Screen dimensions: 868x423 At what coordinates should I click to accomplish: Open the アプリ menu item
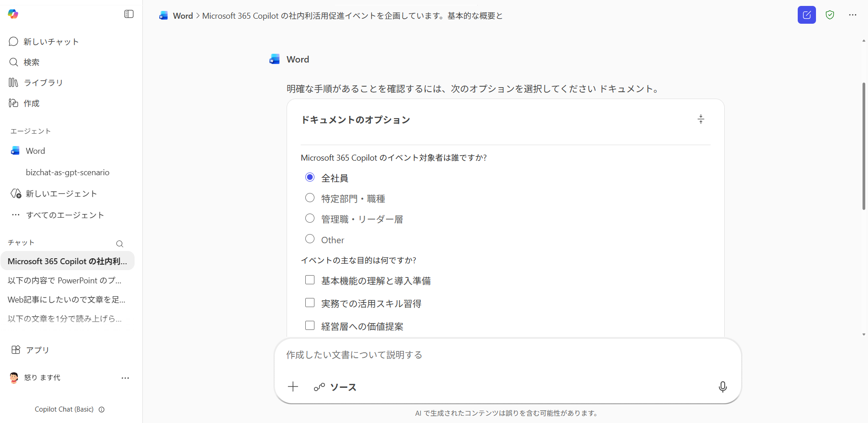click(x=37, y=350)
